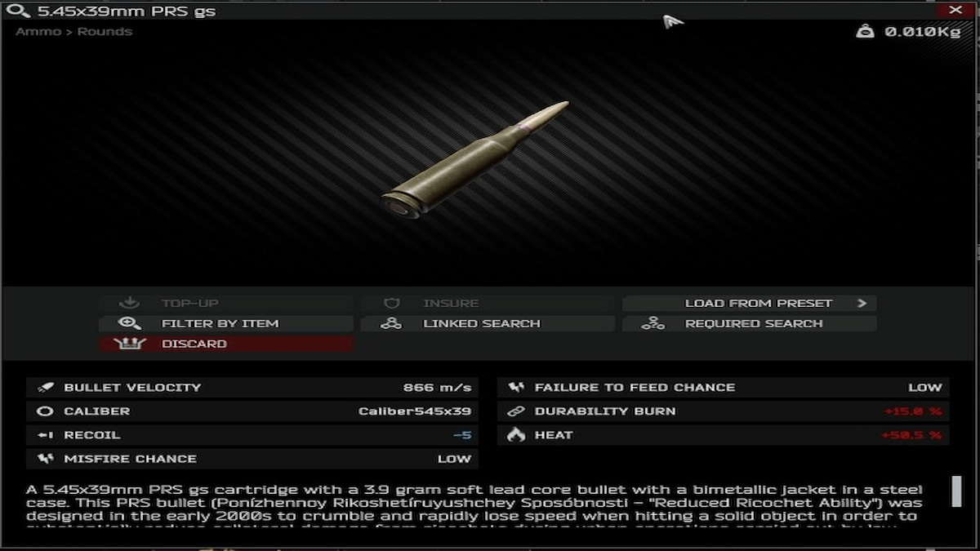Viewport: 980px width, 551px height.
Task: Click the magnifier search icon in title bar
Action: 18,11
